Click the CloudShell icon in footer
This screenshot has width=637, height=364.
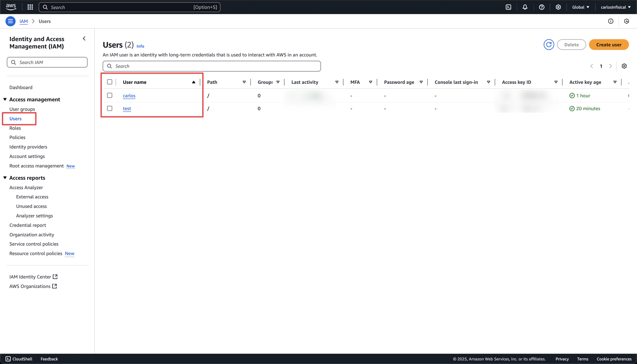[x=8, y=359]
